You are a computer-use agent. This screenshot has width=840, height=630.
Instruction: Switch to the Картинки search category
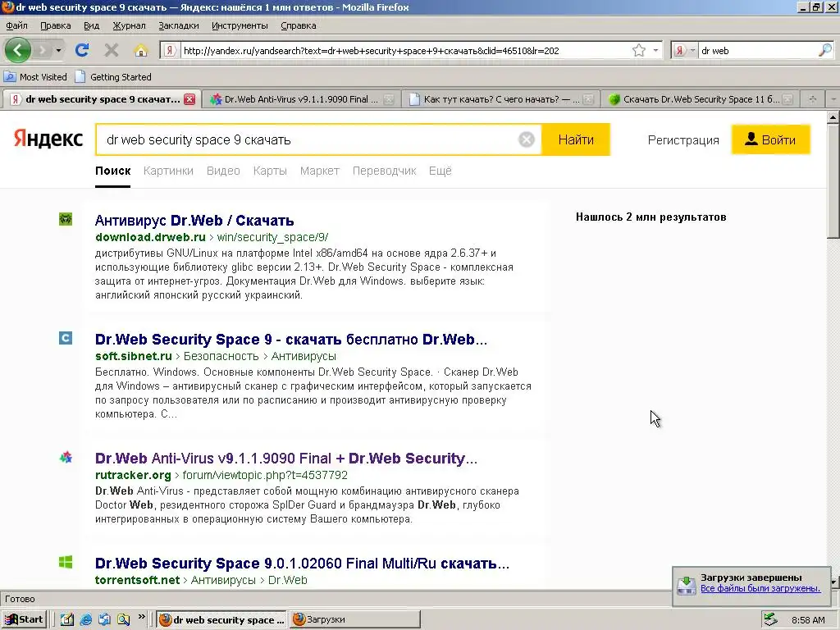click(168, 171)
